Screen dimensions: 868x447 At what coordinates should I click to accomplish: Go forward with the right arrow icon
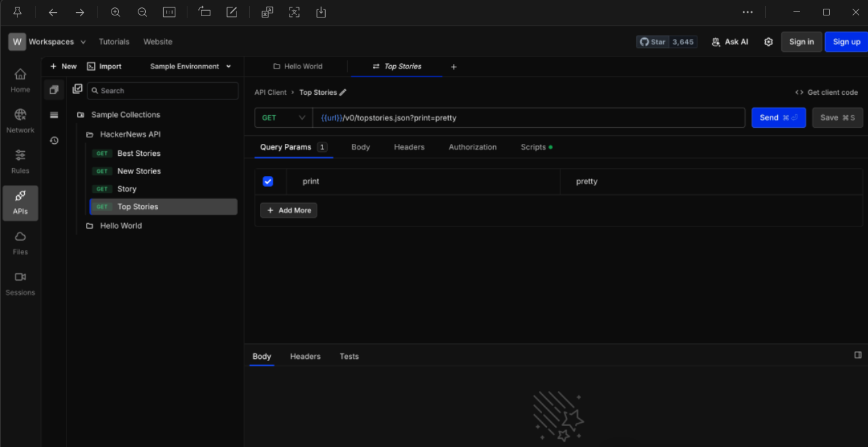point(80,12)
